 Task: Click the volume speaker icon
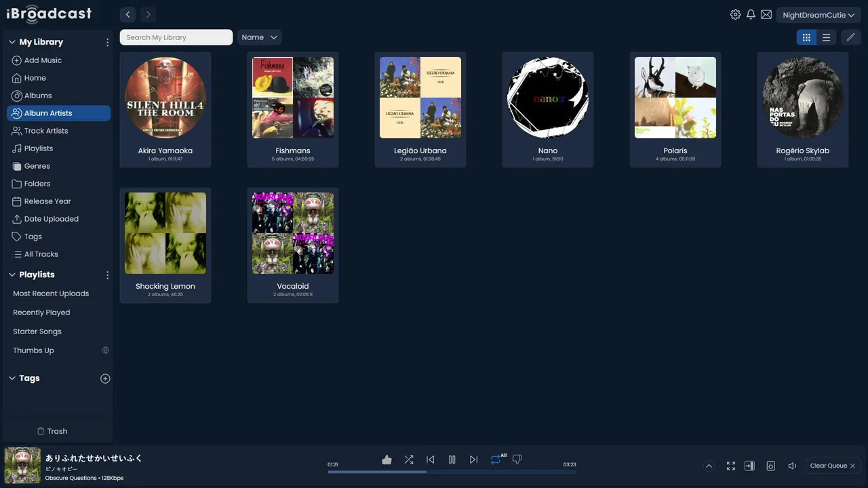[791, 466]
